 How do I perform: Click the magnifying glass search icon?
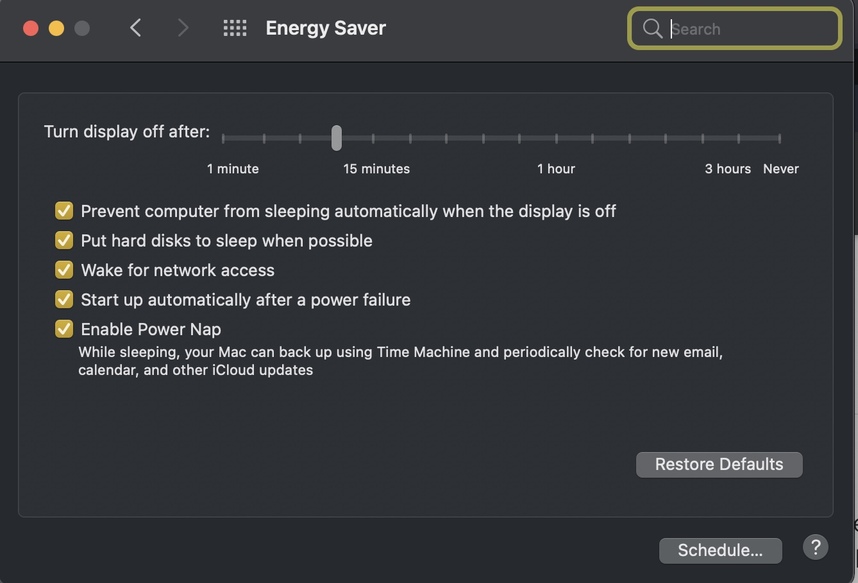click(x=652, y=28)
